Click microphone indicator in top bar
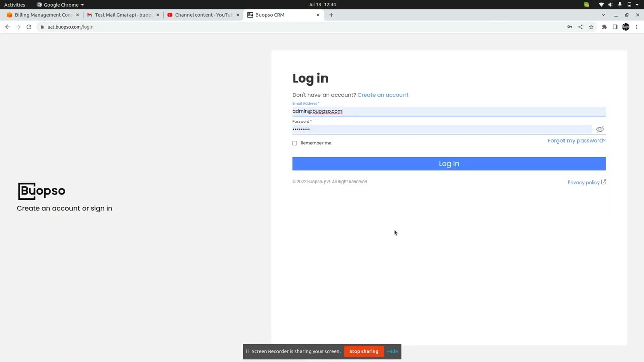 (x=620, y=5)
